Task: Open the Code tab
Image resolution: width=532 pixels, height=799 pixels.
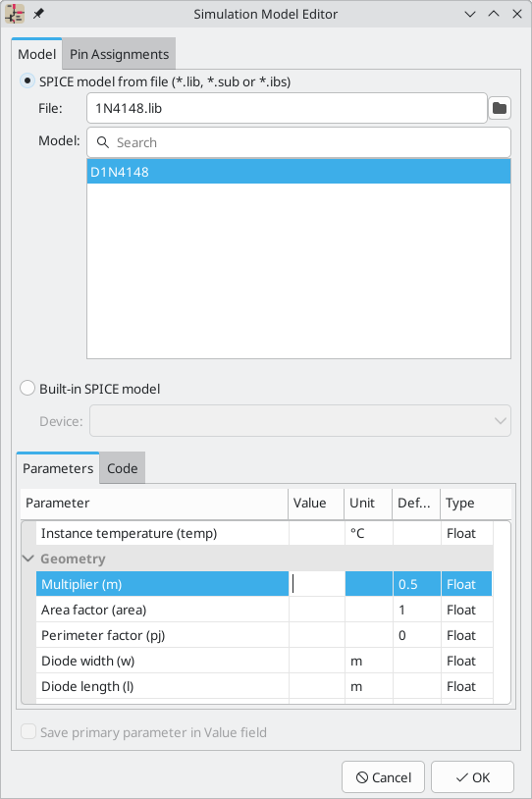Action: point(123,468)
